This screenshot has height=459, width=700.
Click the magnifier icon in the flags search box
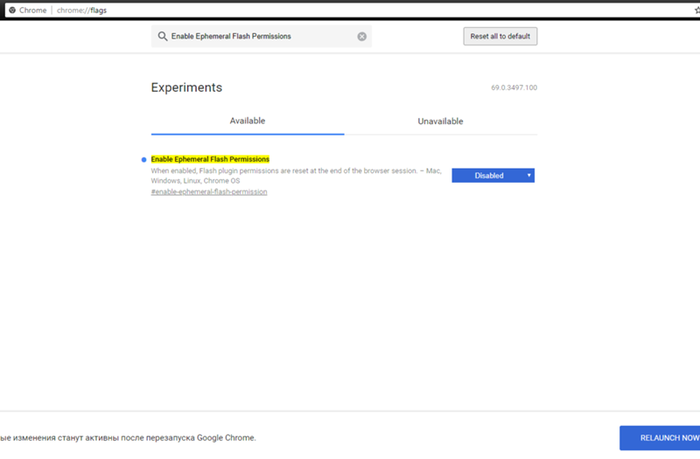[162, 37]
